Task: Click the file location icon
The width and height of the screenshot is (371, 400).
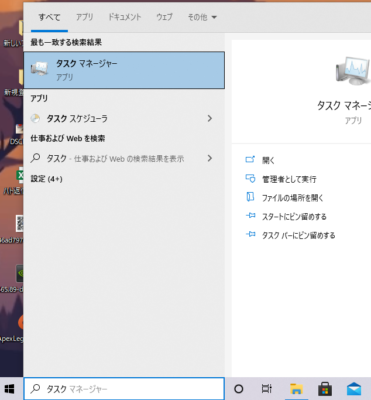Action: [x=250, y=197]
